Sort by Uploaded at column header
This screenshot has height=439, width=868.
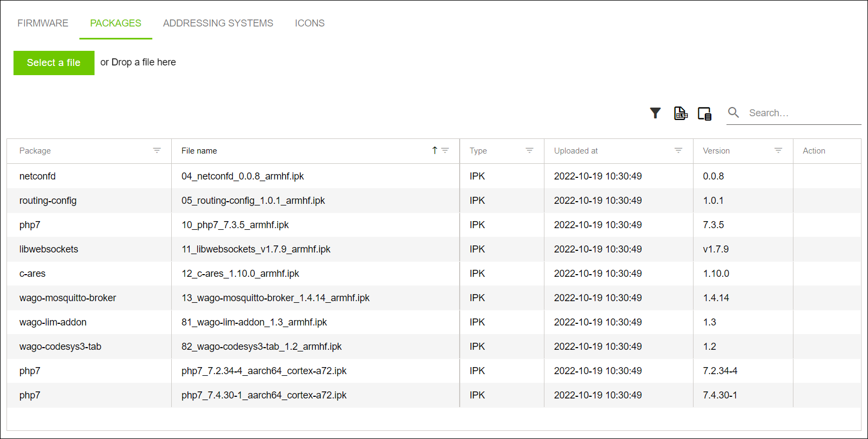[x=576, y=151]
